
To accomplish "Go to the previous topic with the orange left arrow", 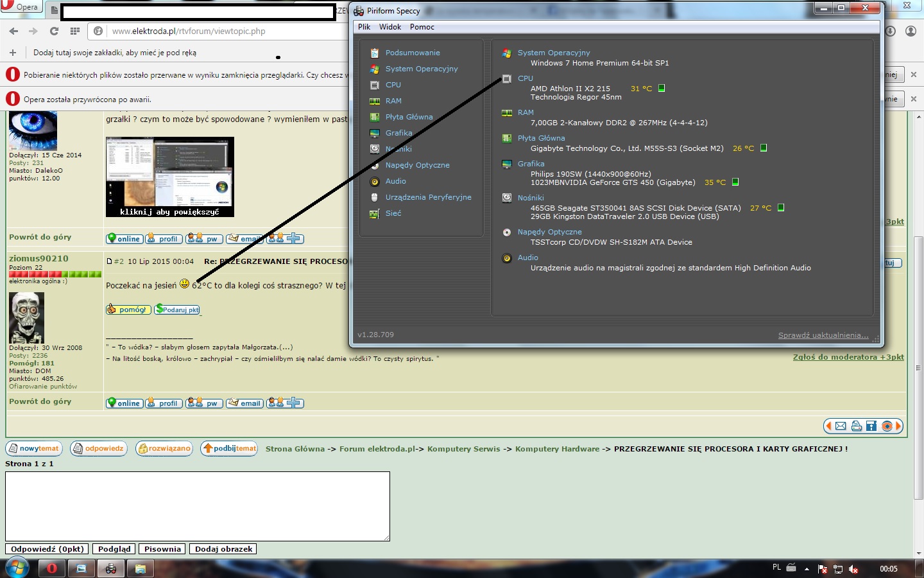I will pos(828,426).
